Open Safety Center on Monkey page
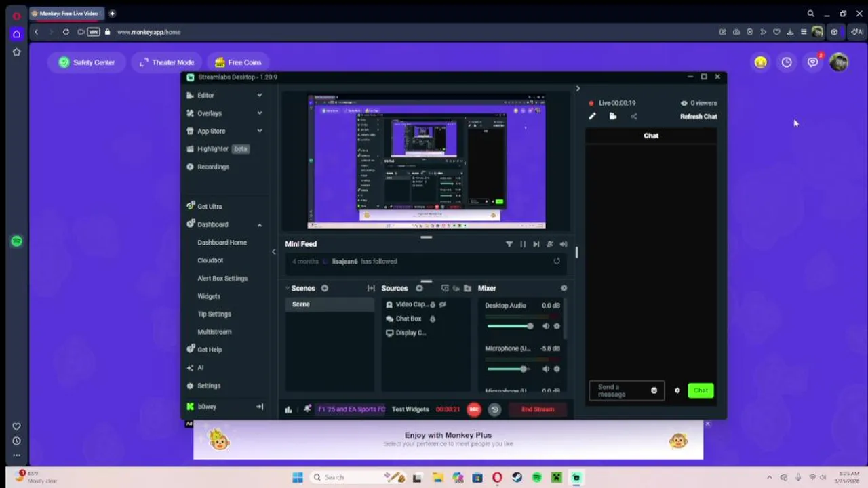The width and height of the screenshot is (868, 488). point(87,62)
